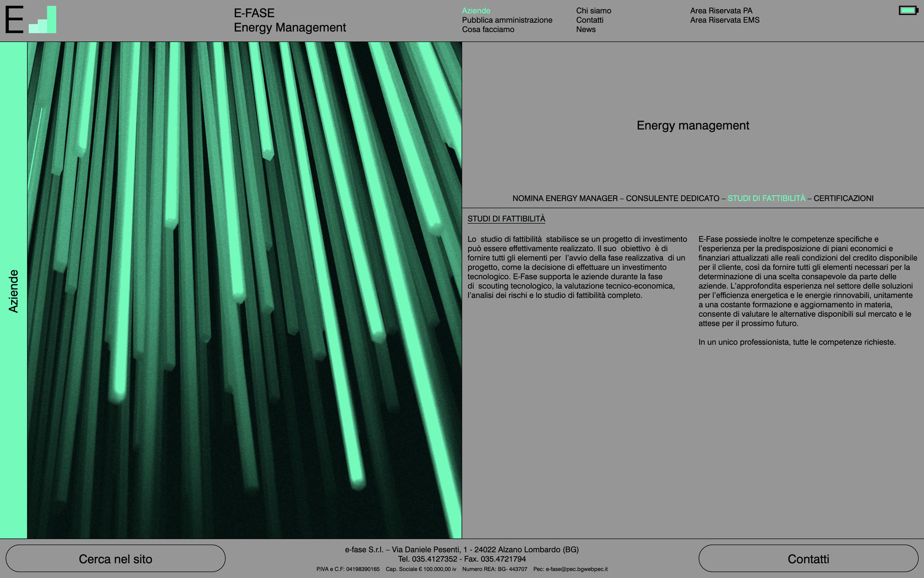Switch to the Certificazioni tab

pyautogui.click(x=843, y=198)
